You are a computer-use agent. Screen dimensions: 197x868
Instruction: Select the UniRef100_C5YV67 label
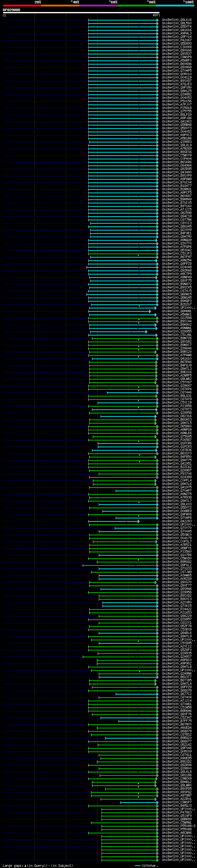pos(177,382)
